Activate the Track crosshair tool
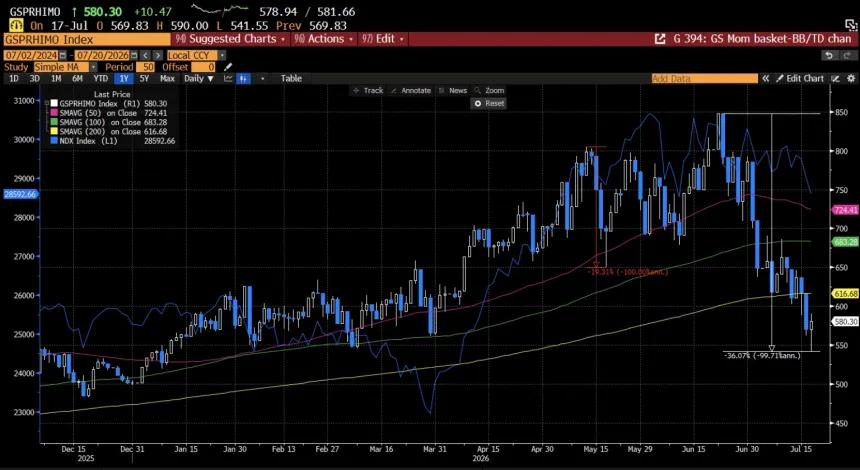The height and width of the screenshot is (470, 860). [x=368, y=90]
